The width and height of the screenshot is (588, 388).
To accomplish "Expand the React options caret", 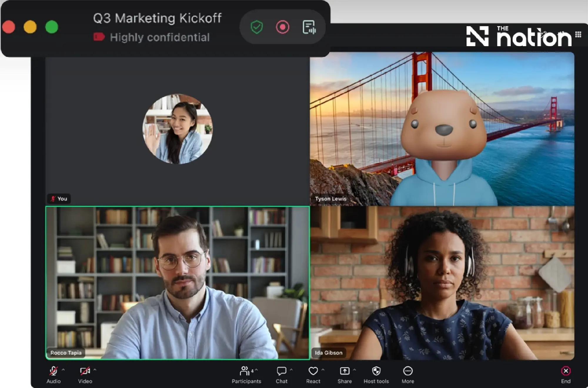I will click(323, 370).
